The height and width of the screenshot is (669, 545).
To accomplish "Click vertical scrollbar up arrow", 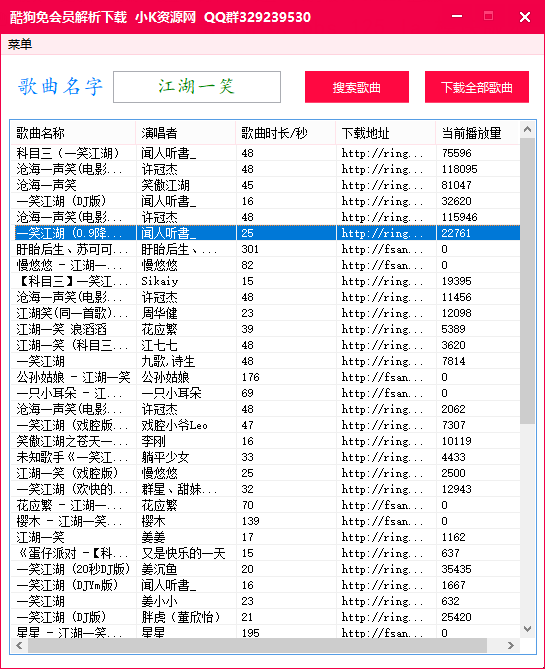I will coord(528,129).
